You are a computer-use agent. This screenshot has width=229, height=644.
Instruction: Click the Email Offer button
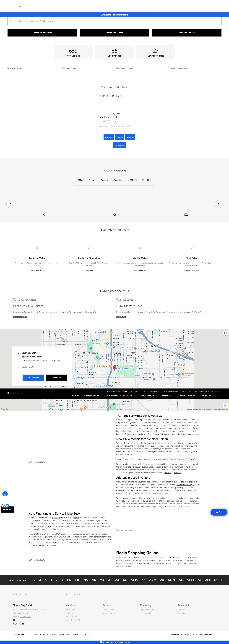point(109,137)
